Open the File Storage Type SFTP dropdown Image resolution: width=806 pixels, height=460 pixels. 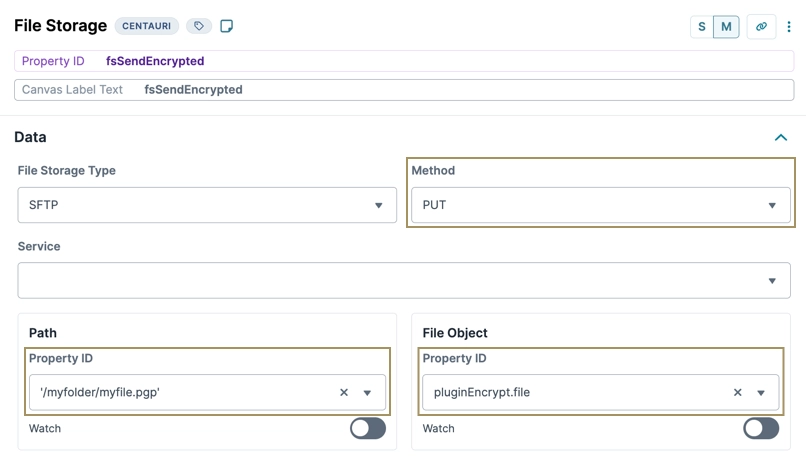[207, 205]
